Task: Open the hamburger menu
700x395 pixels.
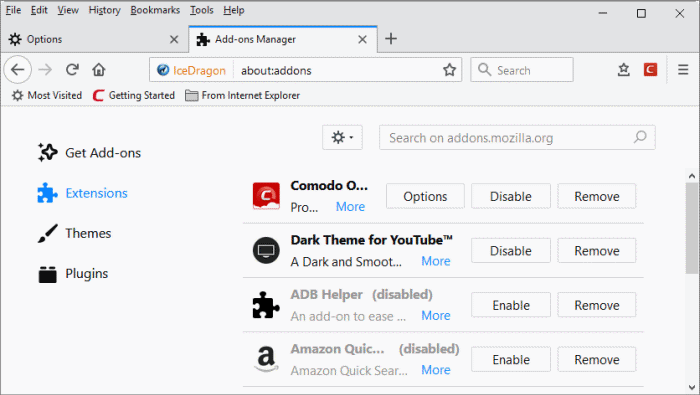Action: 683,70
